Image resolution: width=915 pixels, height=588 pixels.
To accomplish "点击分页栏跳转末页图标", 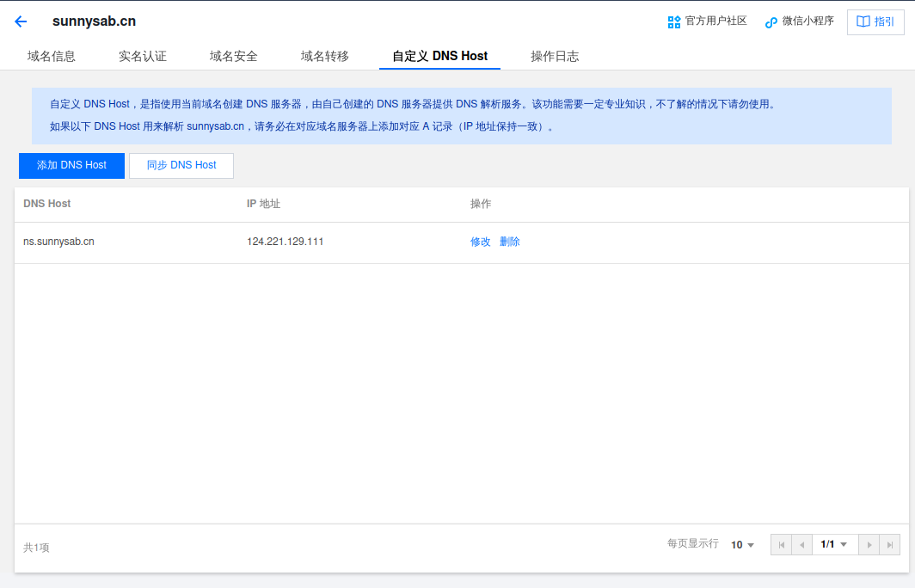I will [890, 544].
